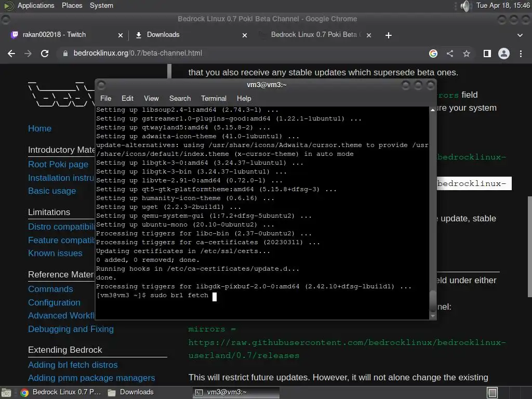Viewport: 532px width, 399px height.
Task: Close the rakan002018 Twitch tab
Action: 120,35
